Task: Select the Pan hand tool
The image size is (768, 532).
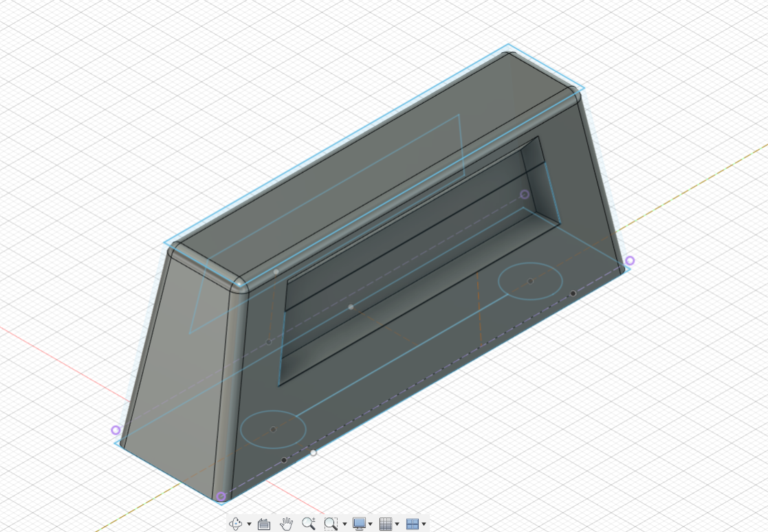Action: [286, 524]
